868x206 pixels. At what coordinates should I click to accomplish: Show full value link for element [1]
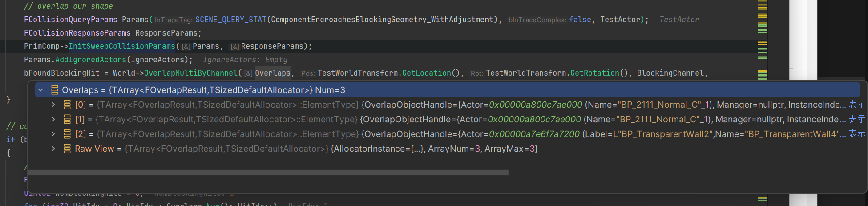(857, 119)
